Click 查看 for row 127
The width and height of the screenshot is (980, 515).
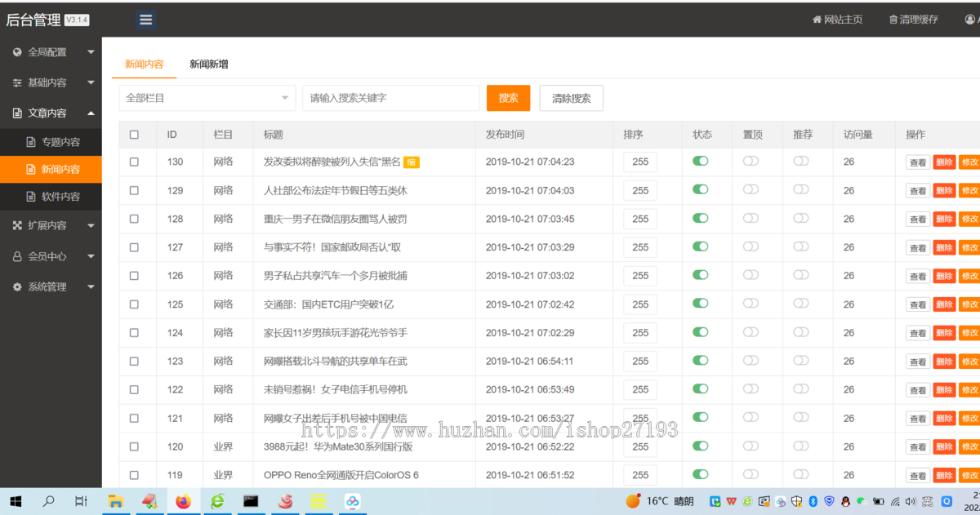[918, 248]
